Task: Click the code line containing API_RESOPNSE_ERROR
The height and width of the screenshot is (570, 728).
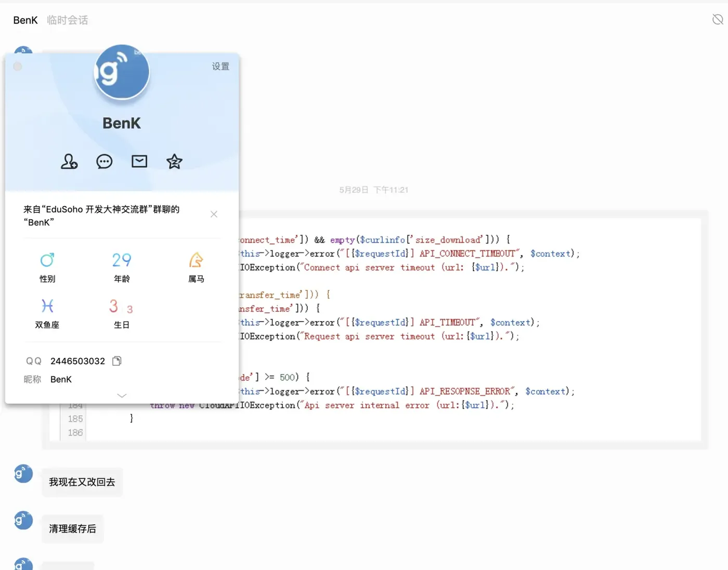Action: point(407,391)
